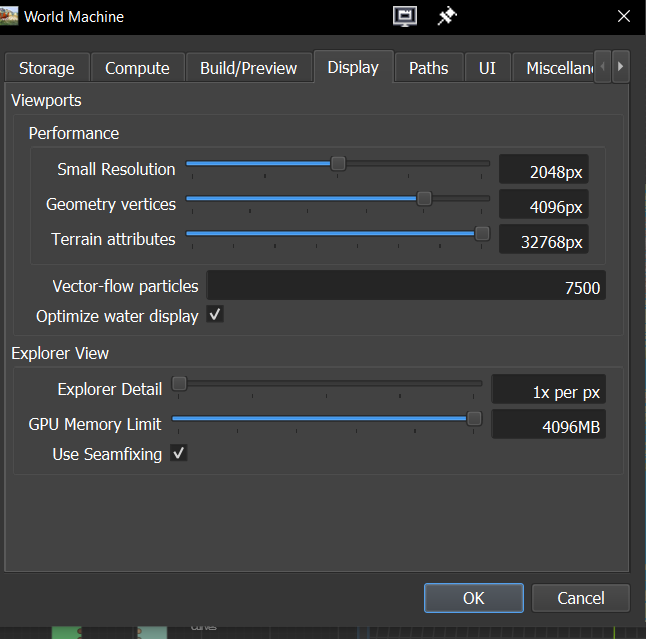
Task: Click the Explorer Detail slider handle
Action: point(179,384)
